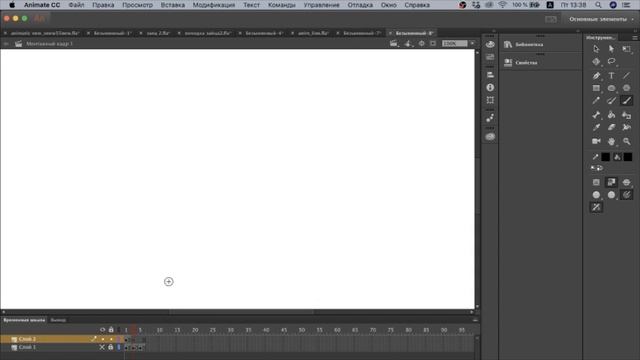Open the Creative Cloud Libraries icon

pos(490,137)
